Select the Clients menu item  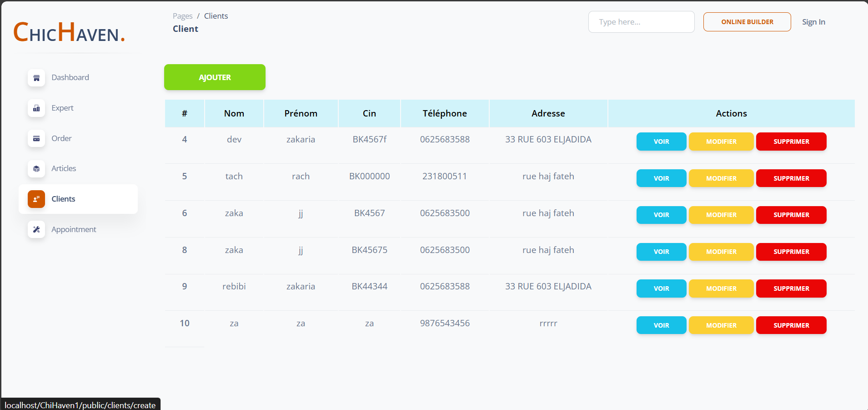pos(78,199)
